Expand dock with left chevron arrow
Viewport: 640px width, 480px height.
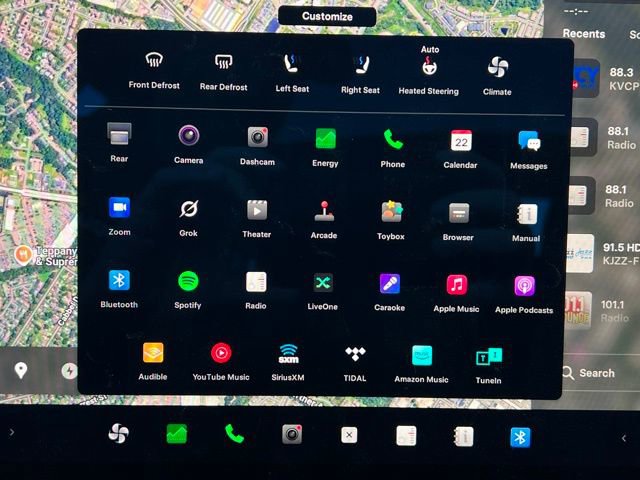click(x=12, y=433)
